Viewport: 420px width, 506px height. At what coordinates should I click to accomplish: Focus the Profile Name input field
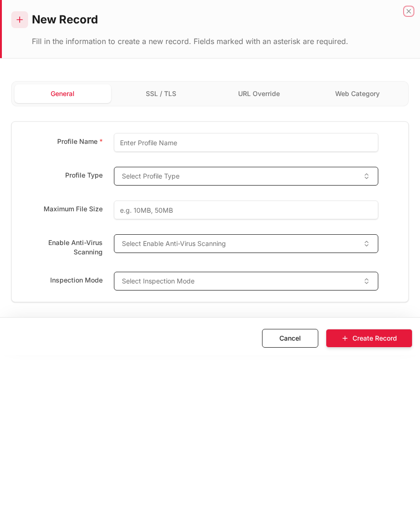[x=246, y=142]
